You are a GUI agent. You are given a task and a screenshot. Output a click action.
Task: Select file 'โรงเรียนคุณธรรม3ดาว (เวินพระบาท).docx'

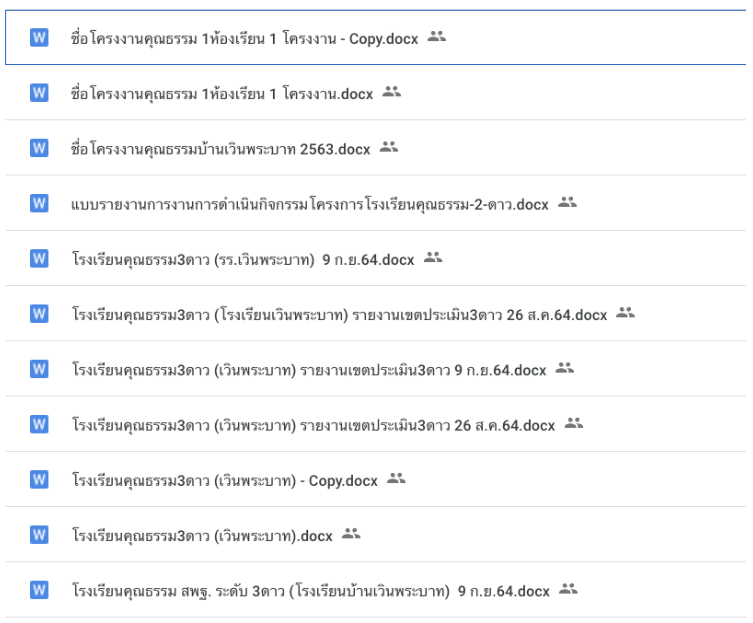(x=376, y=534)
